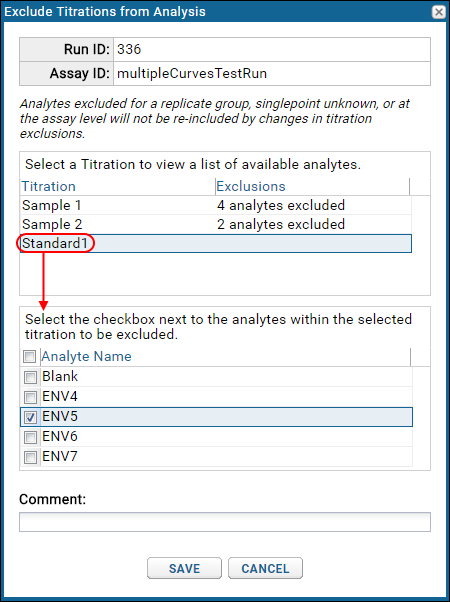450x602 pixels.
Task: Uncheck the ENV5 analyte checkbox
Action: [30, 417]
